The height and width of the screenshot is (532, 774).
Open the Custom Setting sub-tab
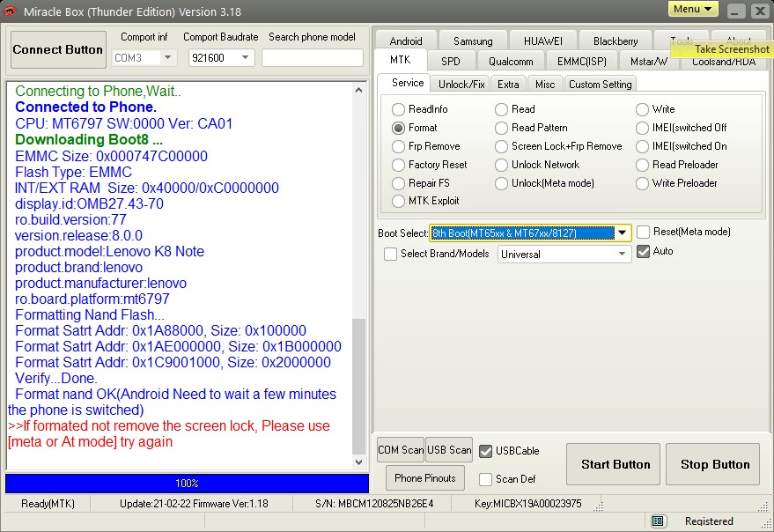(601, 84)
